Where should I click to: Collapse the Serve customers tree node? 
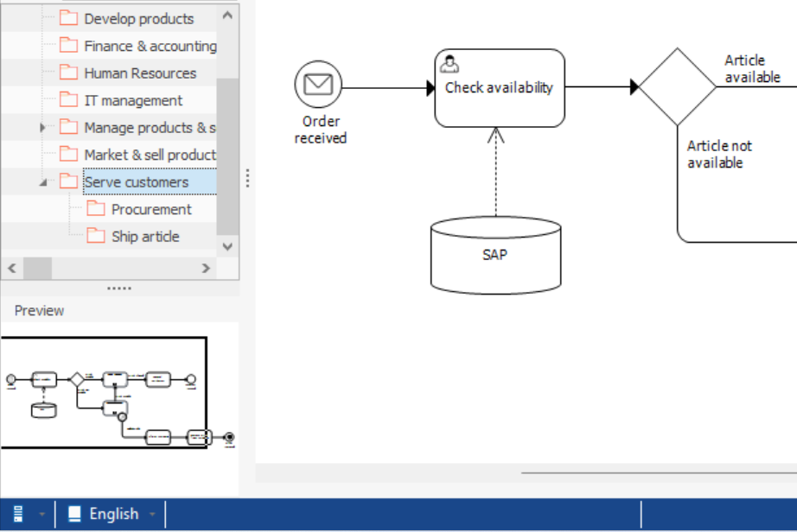(x=43, y=182)
